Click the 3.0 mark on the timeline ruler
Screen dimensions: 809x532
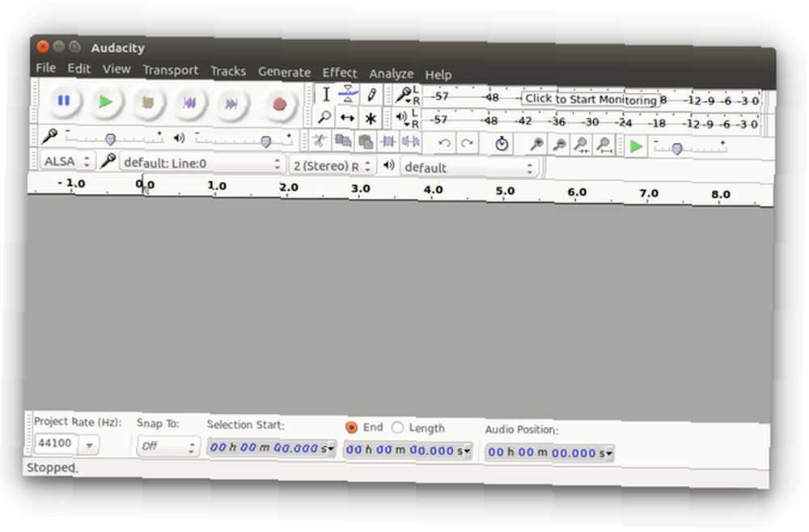coord(361,188)
